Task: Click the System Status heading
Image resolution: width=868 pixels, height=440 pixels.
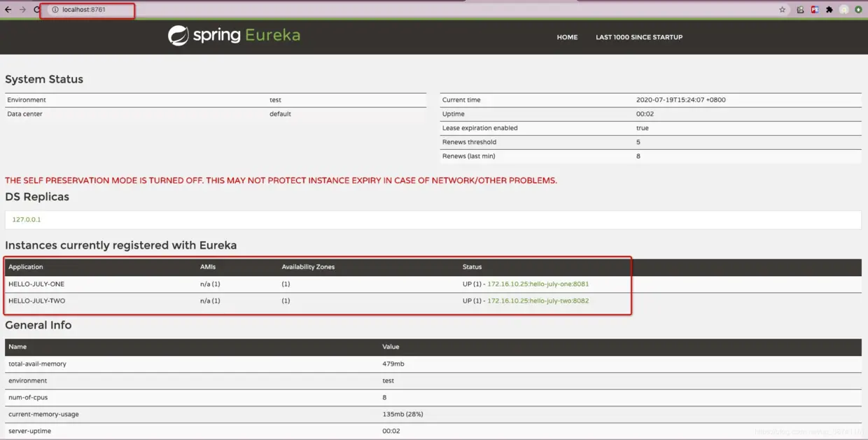Action: (44, 79)
